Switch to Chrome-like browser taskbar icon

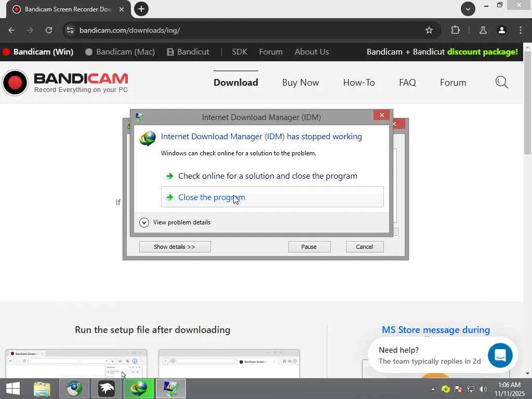pyautogui.click(x=74, y=389)
